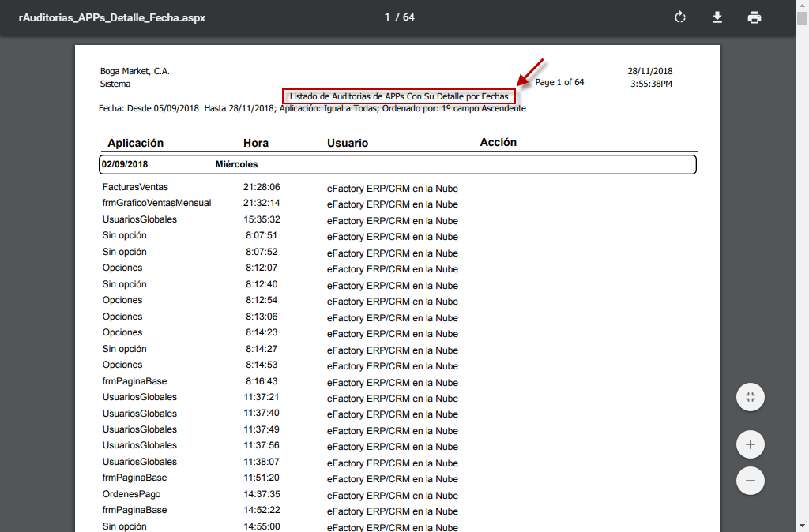
Task: Click the 'FacturasVentas' application entry
Action: point(135,187)
